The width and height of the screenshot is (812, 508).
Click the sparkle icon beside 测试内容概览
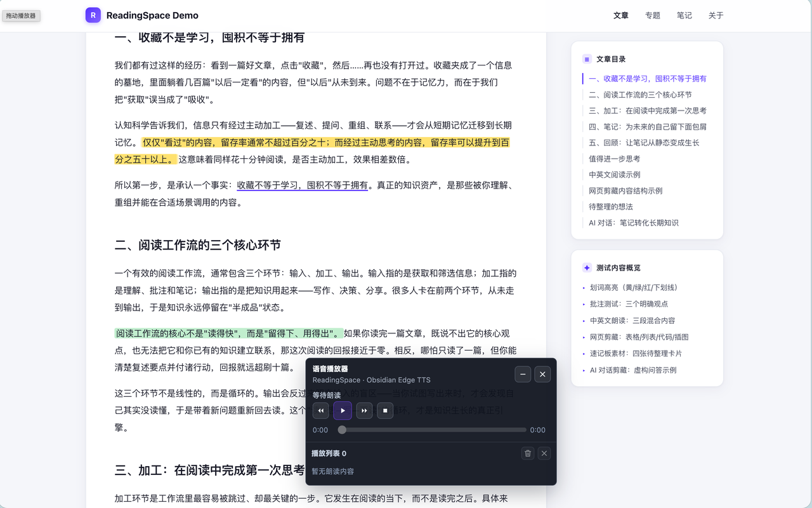[587, 268]
